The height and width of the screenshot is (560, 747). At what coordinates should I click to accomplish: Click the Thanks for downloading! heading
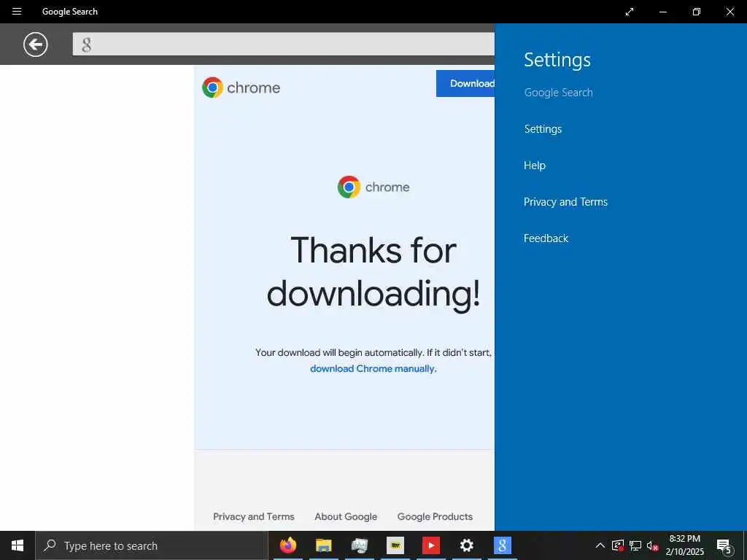[373, 272]
